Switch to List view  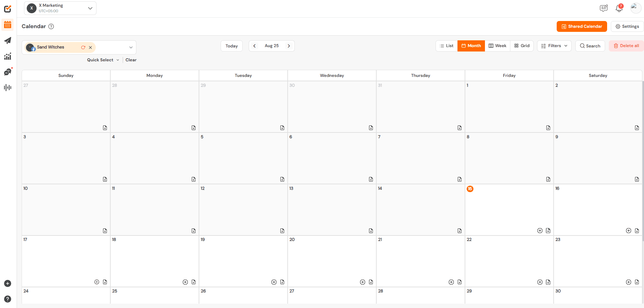click(446, 46)
